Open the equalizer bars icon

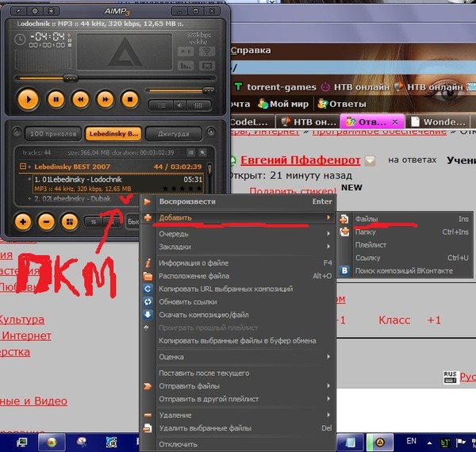186,65
